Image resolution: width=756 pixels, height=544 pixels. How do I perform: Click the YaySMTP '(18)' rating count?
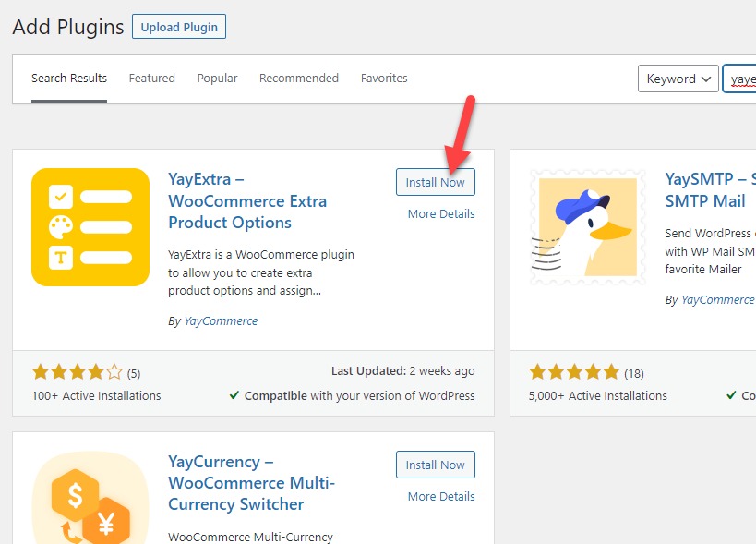point(634,374)
